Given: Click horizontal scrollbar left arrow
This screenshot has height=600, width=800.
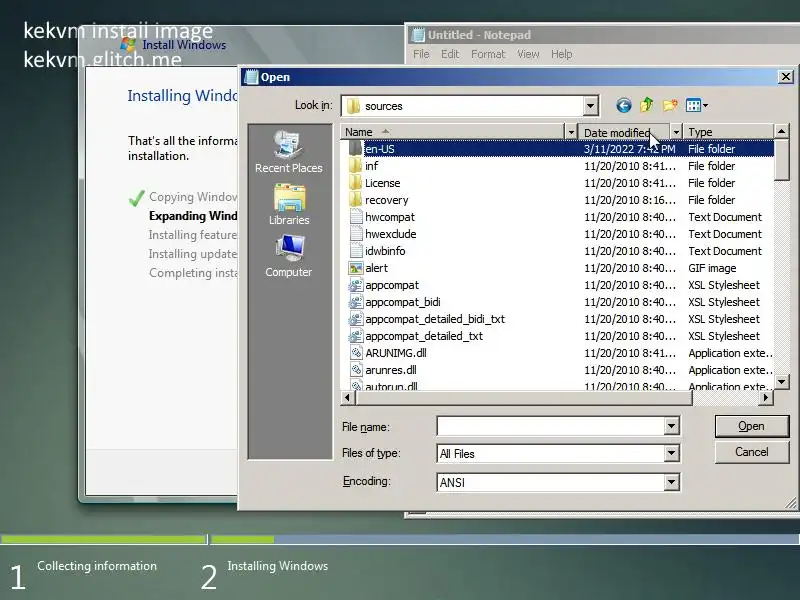Looking at the screenshot, I should pos(347,397).
